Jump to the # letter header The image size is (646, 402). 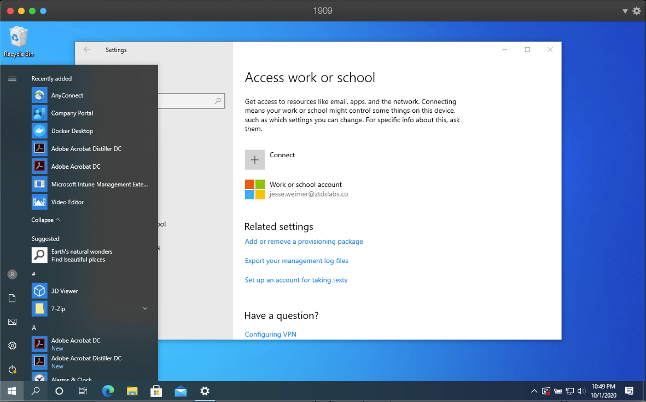point(34,273)
